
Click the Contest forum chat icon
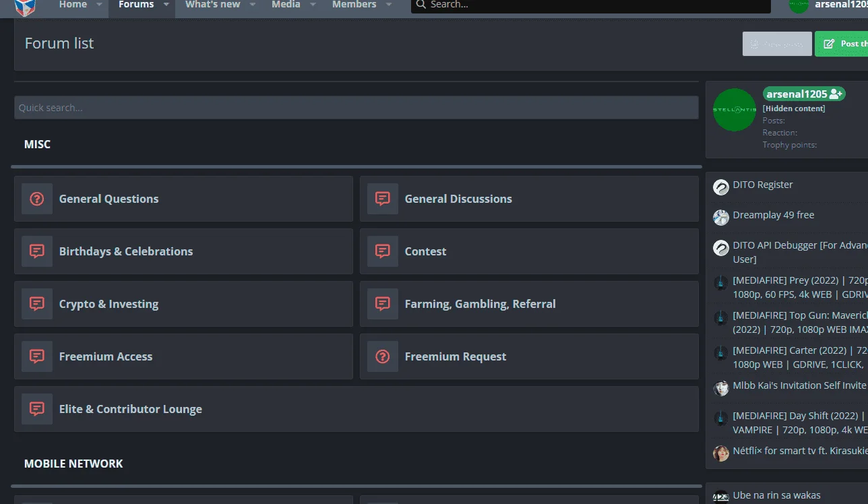pos(383,251)
